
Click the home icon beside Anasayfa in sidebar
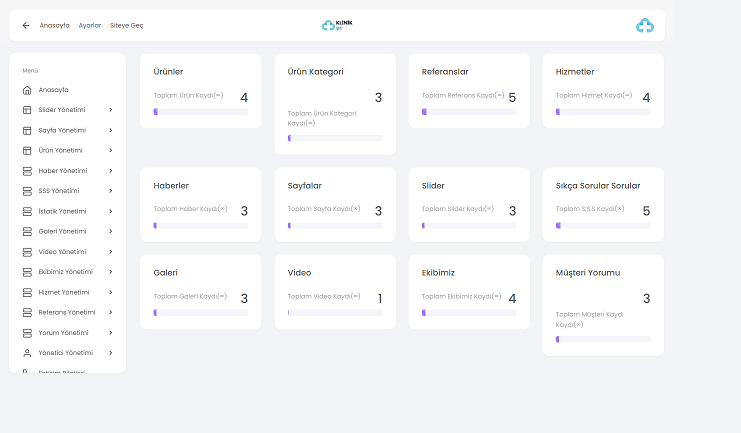pyautogui.click(x=27, y=90)
